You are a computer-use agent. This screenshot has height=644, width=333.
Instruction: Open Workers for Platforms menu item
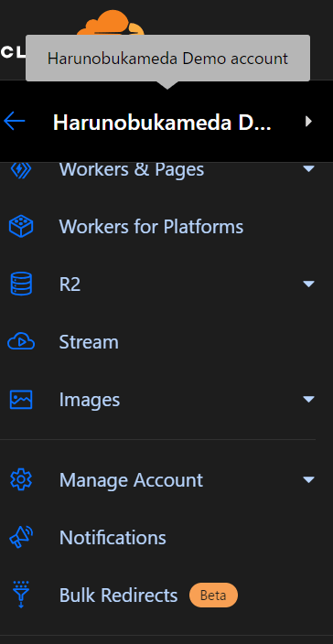point(151,227)
